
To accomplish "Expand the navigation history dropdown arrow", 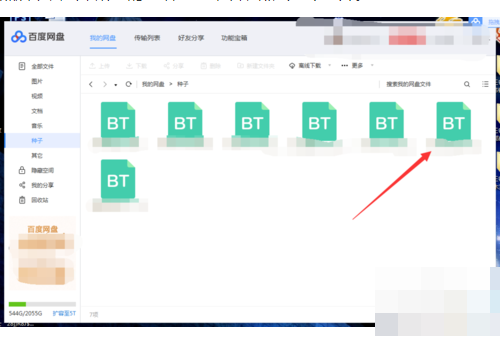I will [116, 85].
